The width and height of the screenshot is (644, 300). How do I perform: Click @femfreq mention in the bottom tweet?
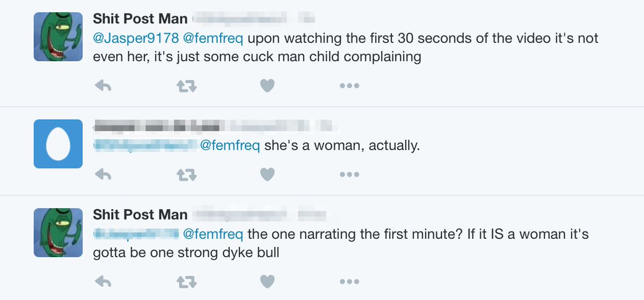213,234
